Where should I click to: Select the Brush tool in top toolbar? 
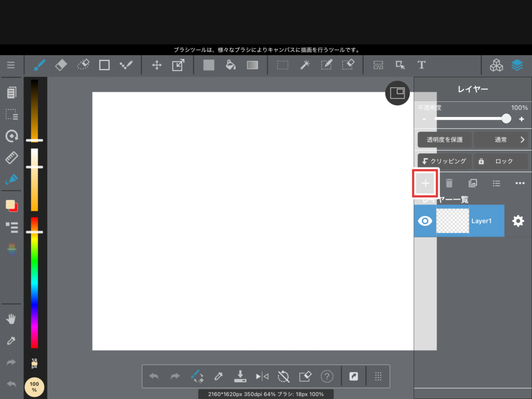tap(39, 65)
